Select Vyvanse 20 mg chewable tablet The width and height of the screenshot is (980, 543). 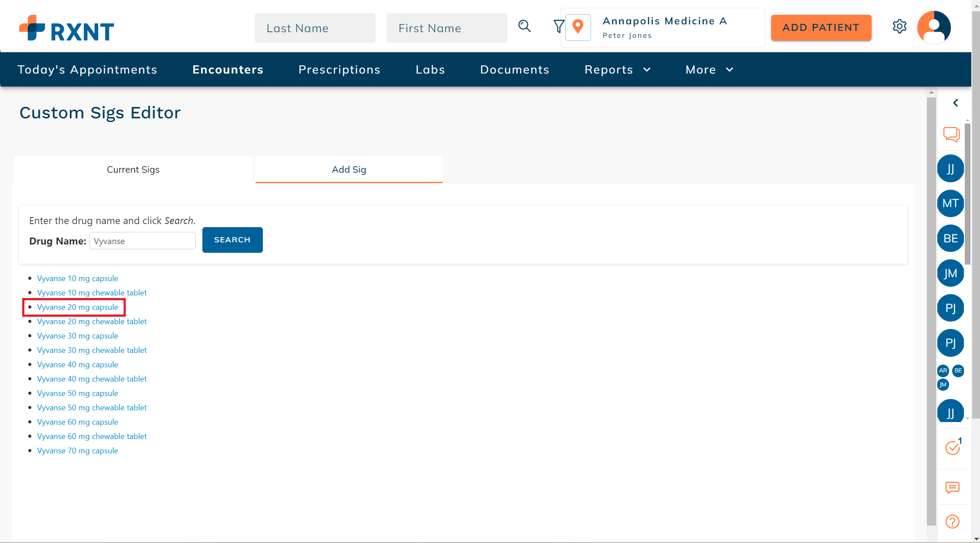[x=92, y=322]
